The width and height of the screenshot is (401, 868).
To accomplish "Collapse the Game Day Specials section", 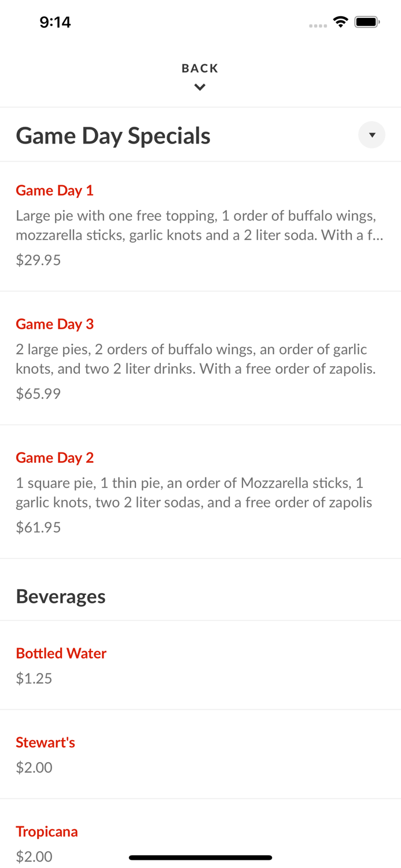I will tap(371, 135).
